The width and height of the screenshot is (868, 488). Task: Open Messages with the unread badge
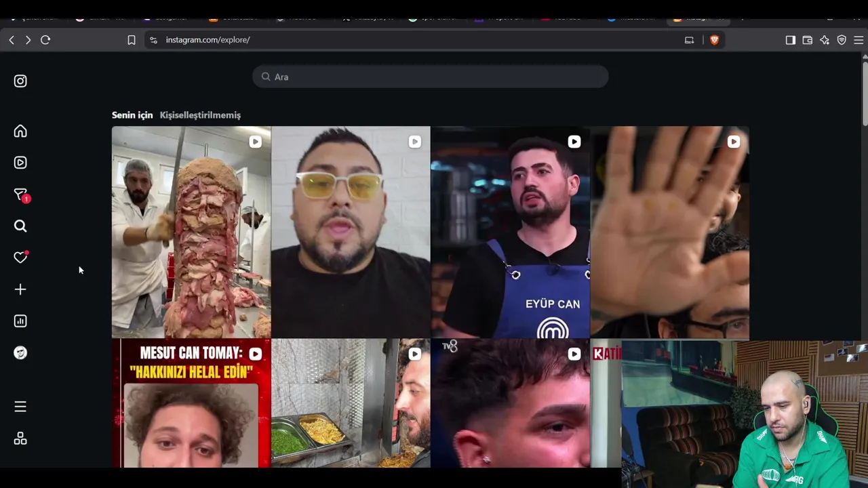[21, 195]
